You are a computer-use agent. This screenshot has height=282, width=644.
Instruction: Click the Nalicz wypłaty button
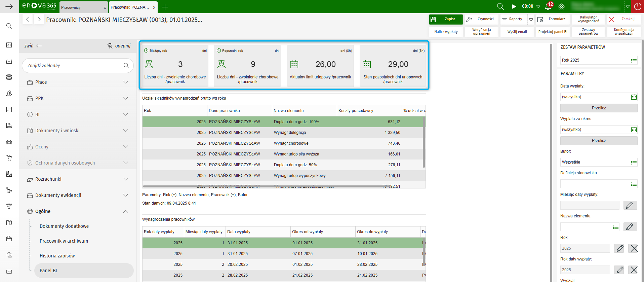(x=446, y=32)
